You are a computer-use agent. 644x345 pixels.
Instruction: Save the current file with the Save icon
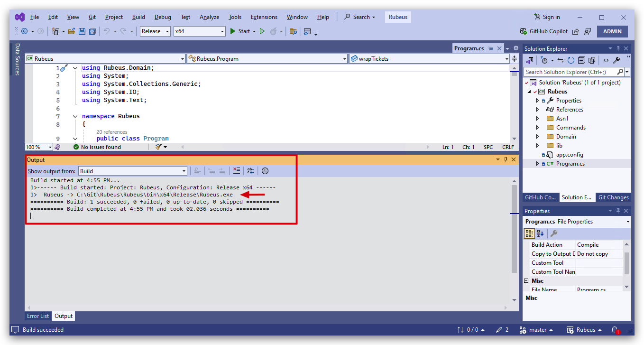(82, 31)
